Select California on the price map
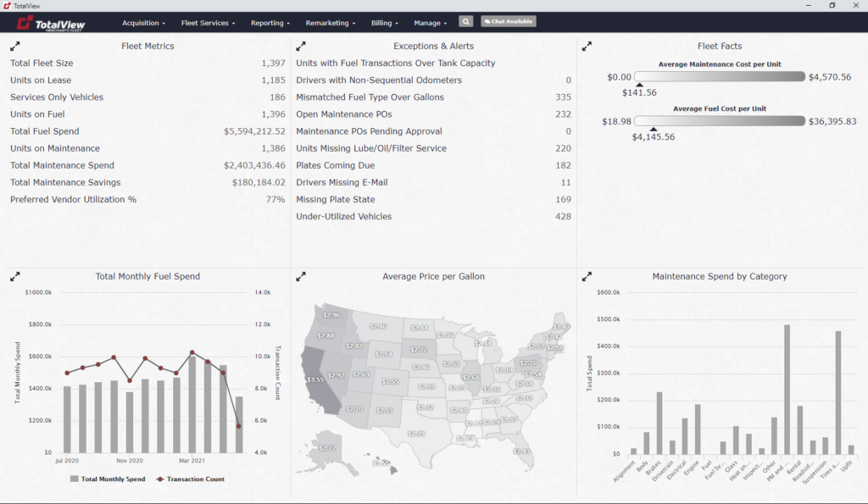Image resolution: width=868 pixels, height=504 pixels. pos(315,380)
